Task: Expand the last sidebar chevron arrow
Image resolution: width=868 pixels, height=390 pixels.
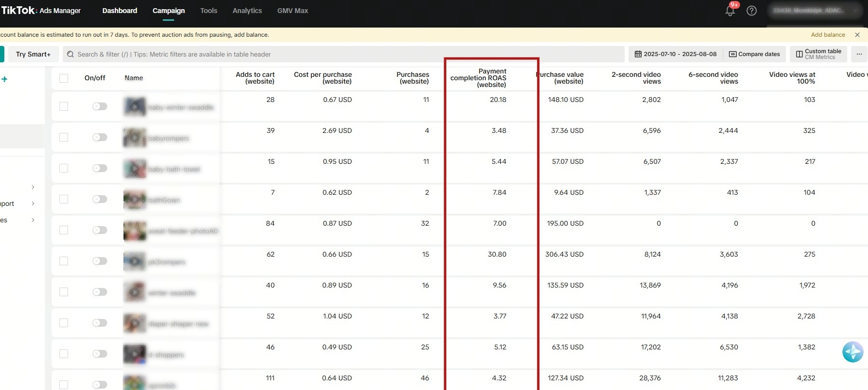Action: click(33, 220)
